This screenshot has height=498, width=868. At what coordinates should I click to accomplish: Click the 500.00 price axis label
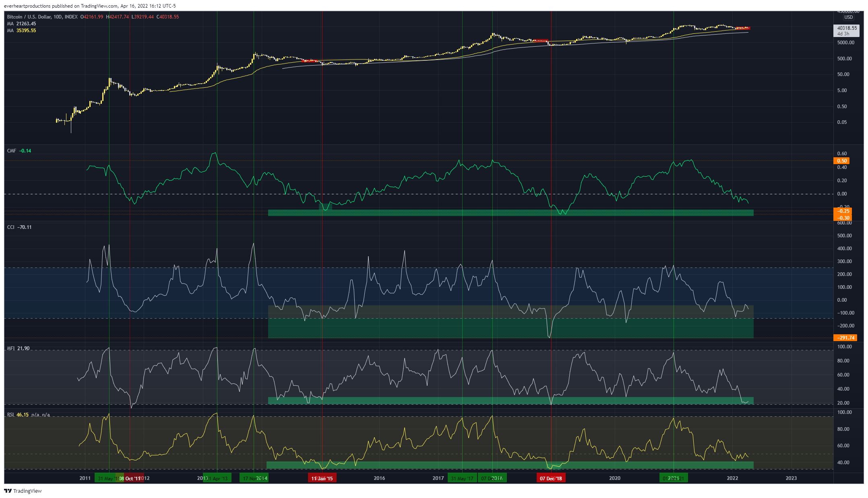tap(844, 59)
